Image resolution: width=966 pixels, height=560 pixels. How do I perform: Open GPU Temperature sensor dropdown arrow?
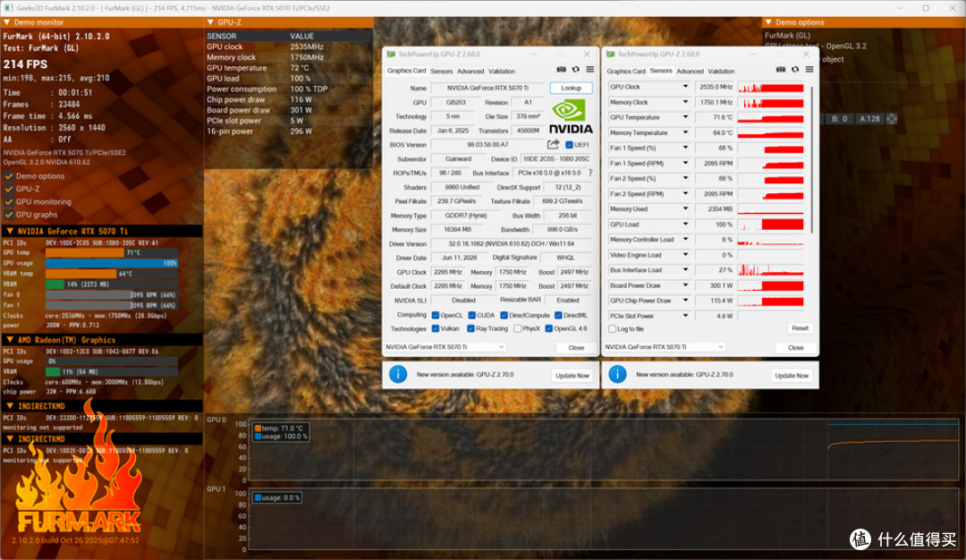685,117
